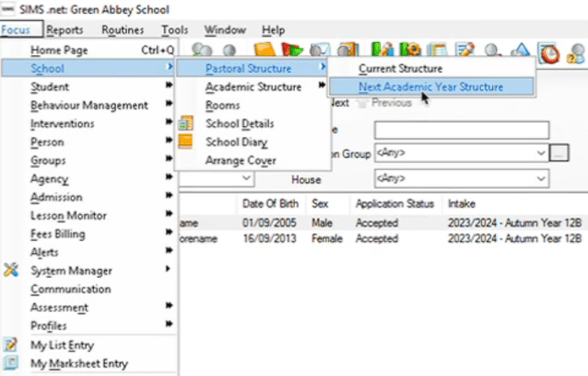Sort by the Date Of Birth column header
The height and width of the screenshot is (376, 588).
pyautogui.click(x=271, y=203)
